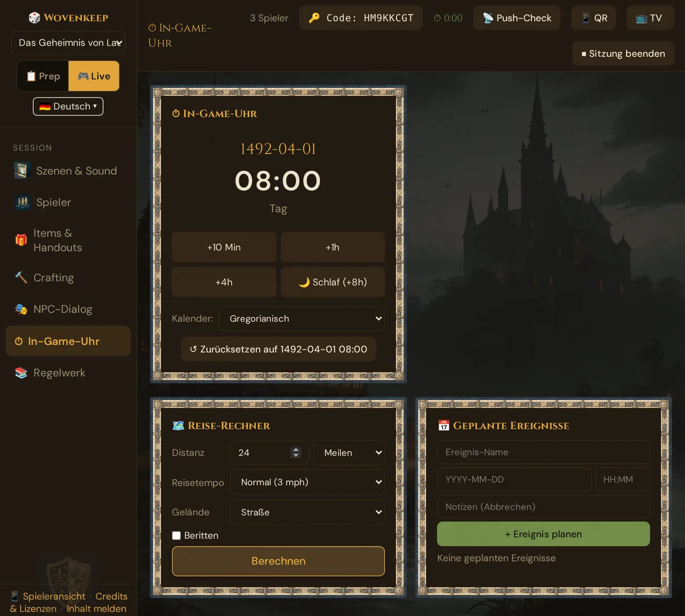Click the NPC-Dialog masks icon
The width and height of the screenshot is (685, 616).
coord(21,309)
